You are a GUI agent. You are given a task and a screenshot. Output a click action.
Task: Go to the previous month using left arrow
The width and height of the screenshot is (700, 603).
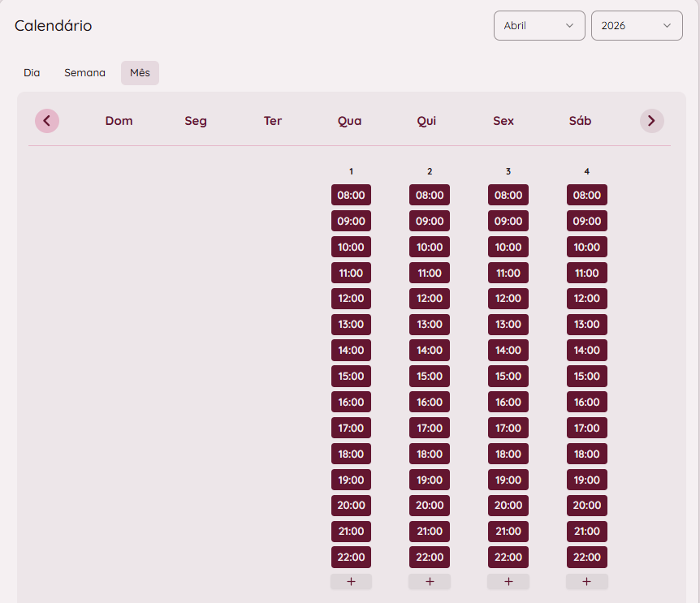coord(47,121)
